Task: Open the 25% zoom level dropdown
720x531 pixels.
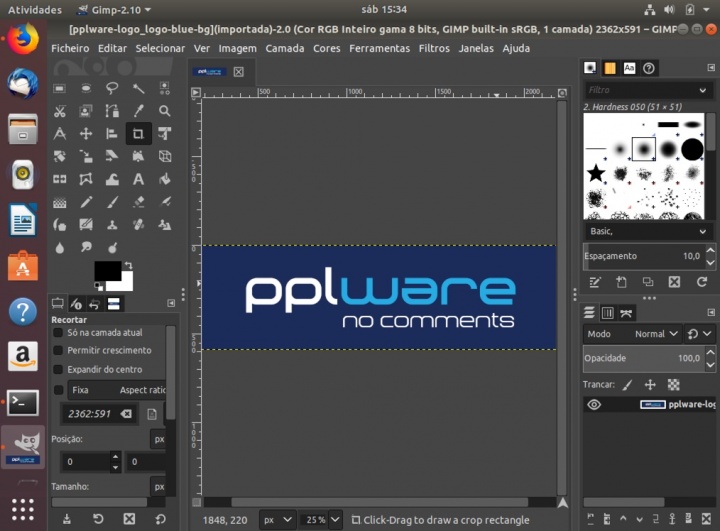Action: pyautogui.click(x=319, y=520)
